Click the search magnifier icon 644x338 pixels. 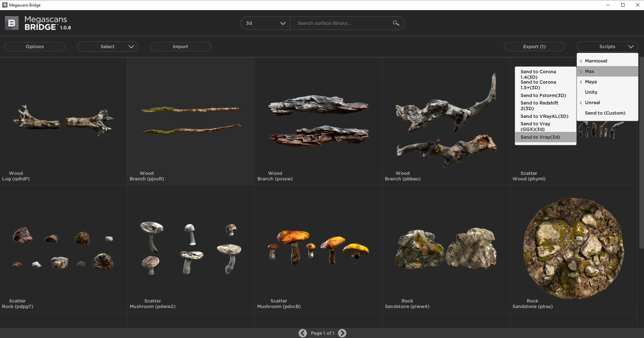pos(396,23)
